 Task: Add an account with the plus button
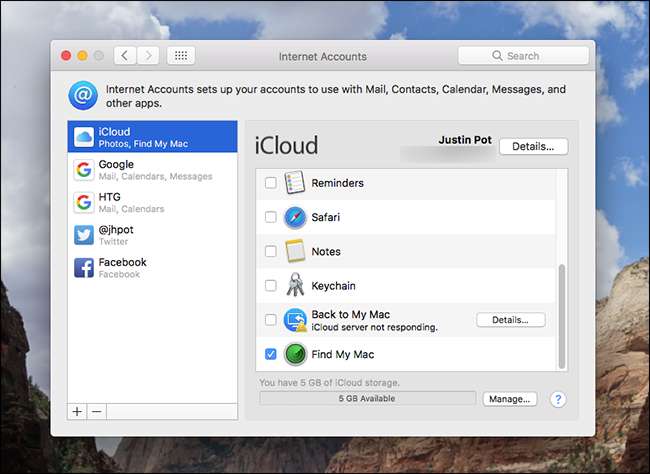coord(77,411)
